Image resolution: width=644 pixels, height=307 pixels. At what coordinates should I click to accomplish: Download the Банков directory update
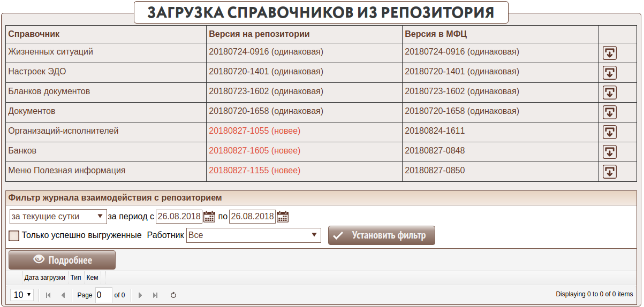coord(610,152)
